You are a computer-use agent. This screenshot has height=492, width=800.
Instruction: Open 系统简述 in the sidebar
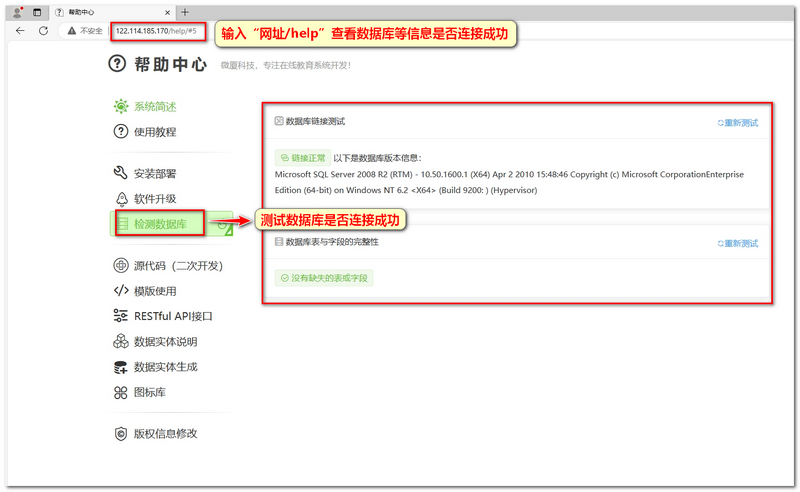click(x=154, y=106)
